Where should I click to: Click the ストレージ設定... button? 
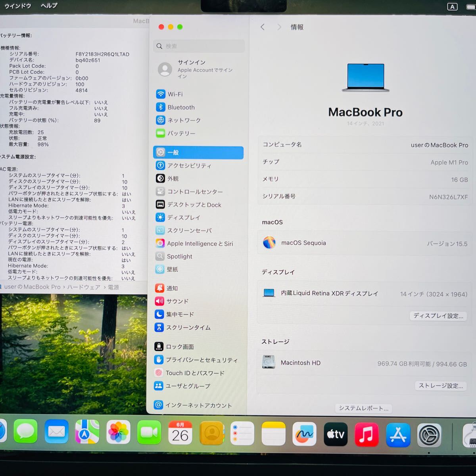point(441,386)
